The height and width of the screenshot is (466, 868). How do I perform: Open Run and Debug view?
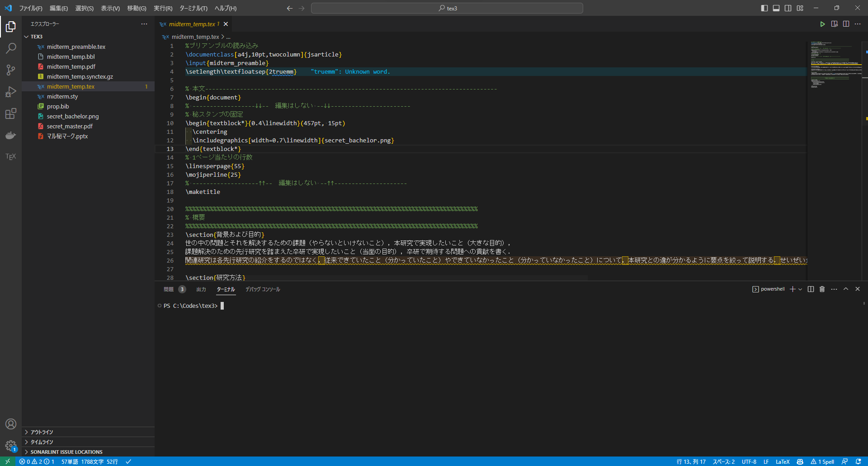(11, 92)
